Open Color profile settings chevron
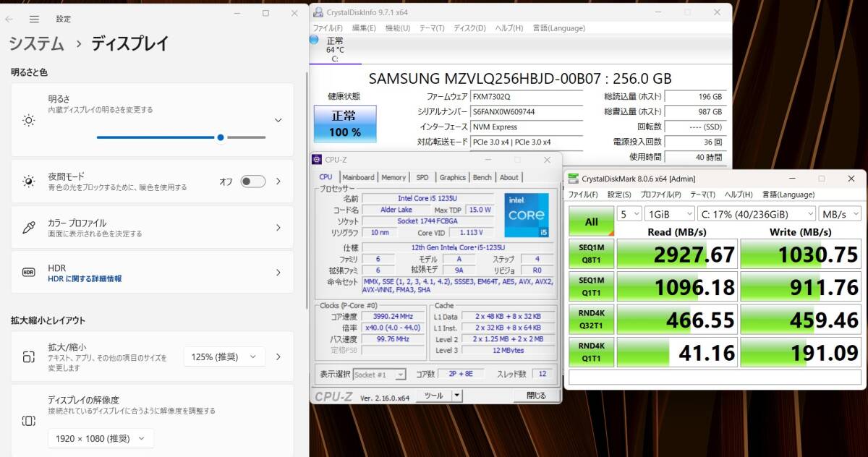The height and width of the screenshot is (457, 868). pos(278,228)
